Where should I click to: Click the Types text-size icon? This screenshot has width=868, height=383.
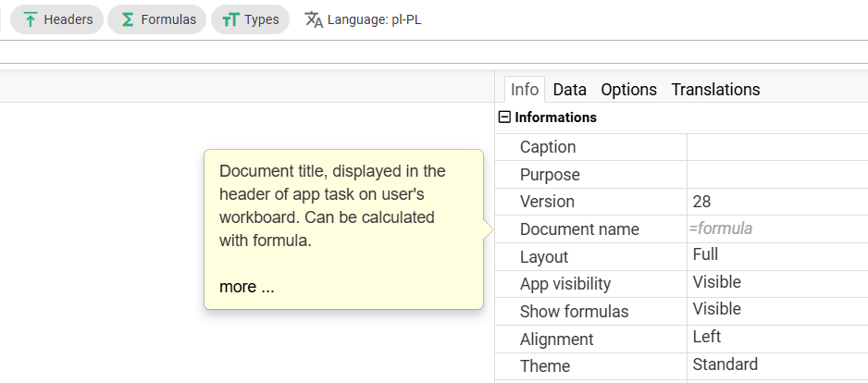(x=229, y=20)
